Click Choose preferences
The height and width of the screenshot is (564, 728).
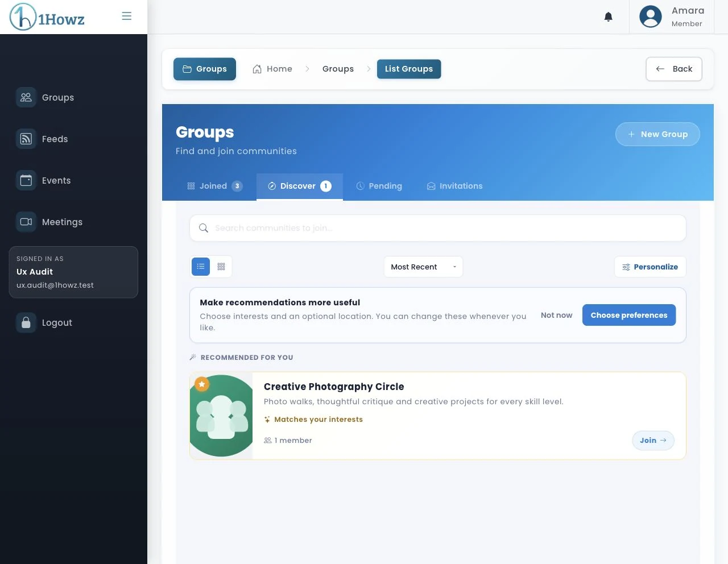(x=629, y=315)
